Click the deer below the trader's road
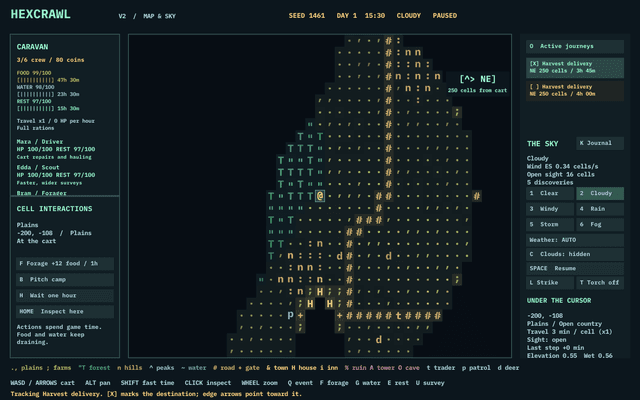 (378, 339)
